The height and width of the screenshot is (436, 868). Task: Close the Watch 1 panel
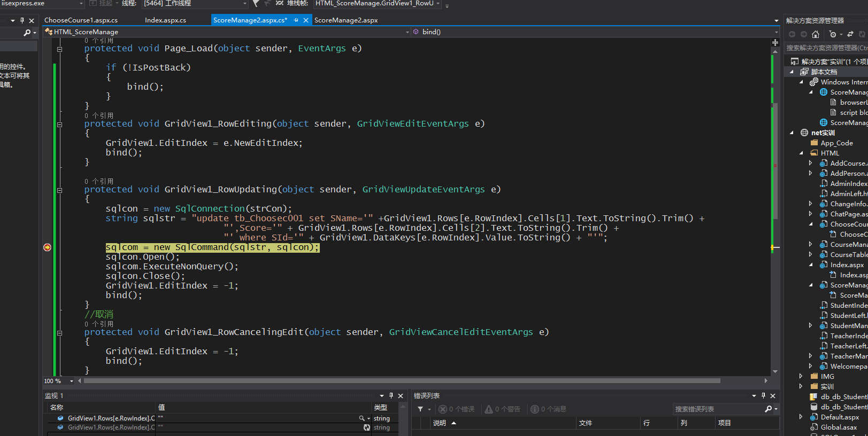point(401,396)
